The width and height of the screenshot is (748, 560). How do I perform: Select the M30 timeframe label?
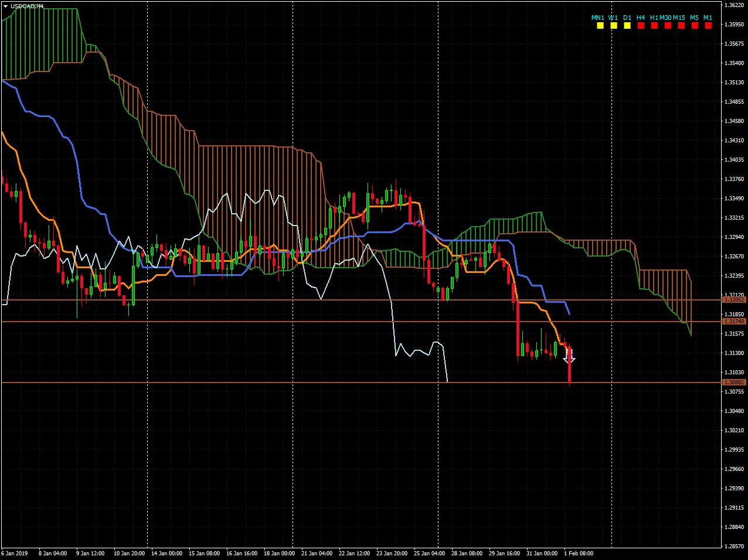[666, 18]
